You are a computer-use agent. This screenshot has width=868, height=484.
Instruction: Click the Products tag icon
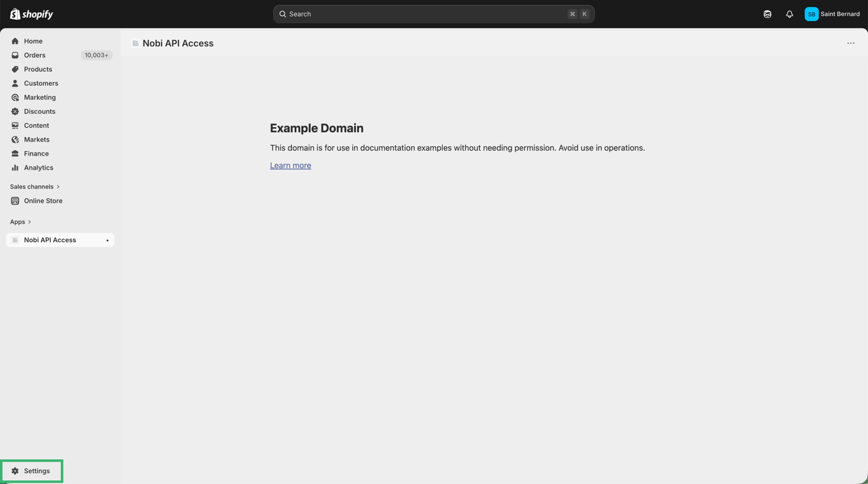coord(15,69)
